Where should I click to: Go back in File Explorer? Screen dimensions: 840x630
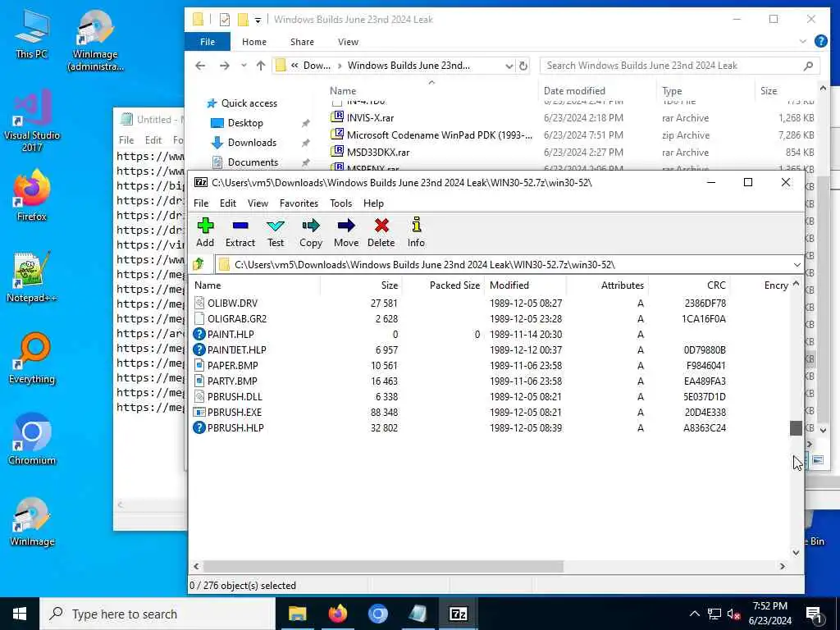[x=200, y=66]
